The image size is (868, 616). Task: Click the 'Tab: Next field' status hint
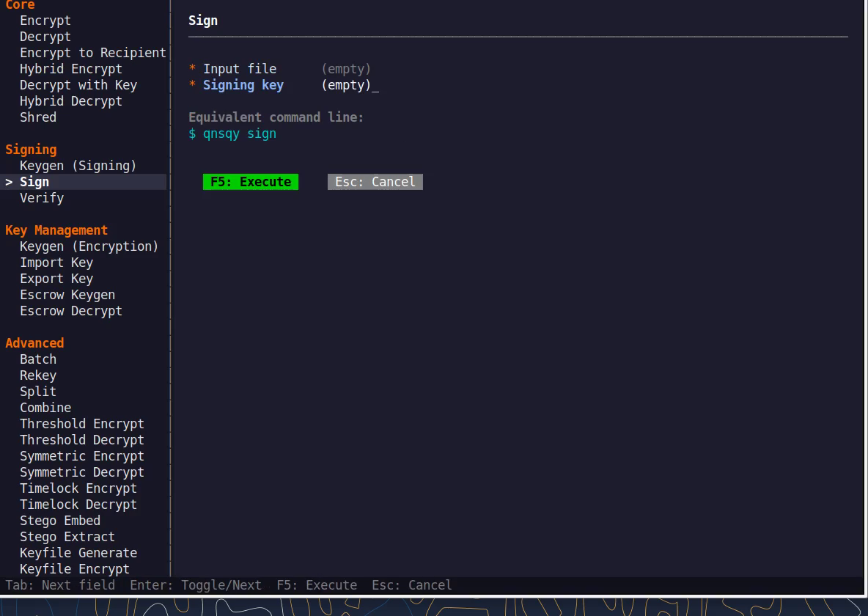(x=60, y=585)
